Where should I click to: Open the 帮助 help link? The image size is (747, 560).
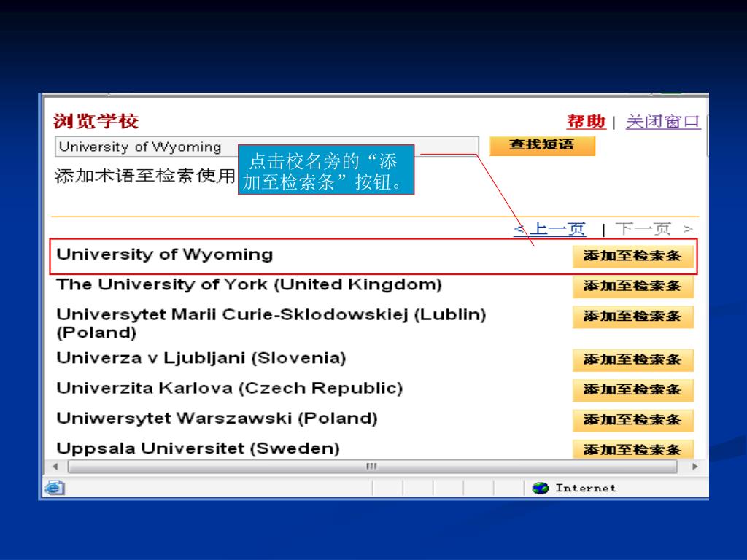coord(586,122)
